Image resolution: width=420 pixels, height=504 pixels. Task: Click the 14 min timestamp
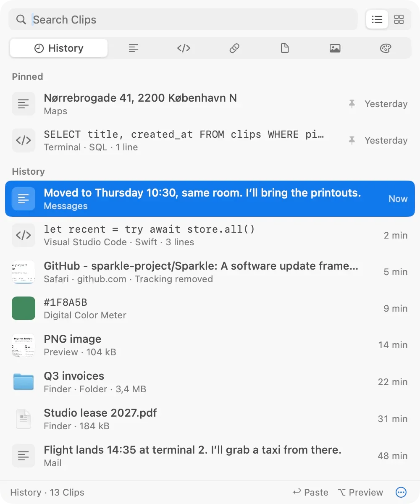tap(393, 345)
